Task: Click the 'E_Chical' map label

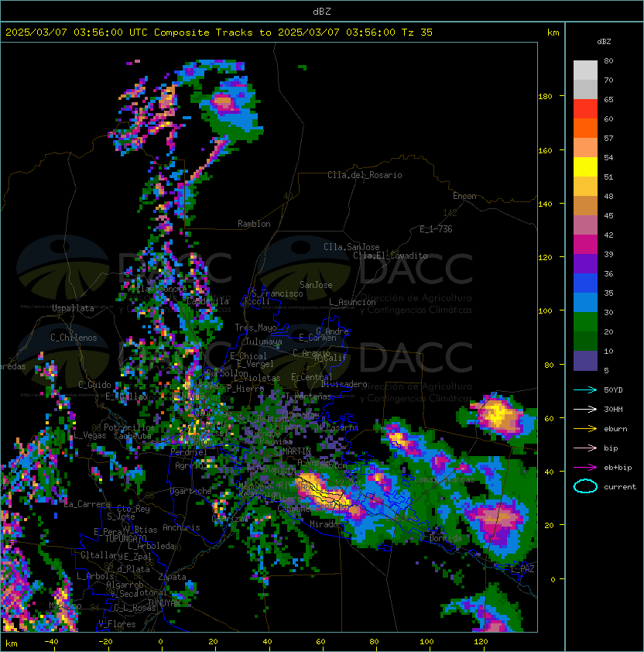Action: (x=248, y=356)
